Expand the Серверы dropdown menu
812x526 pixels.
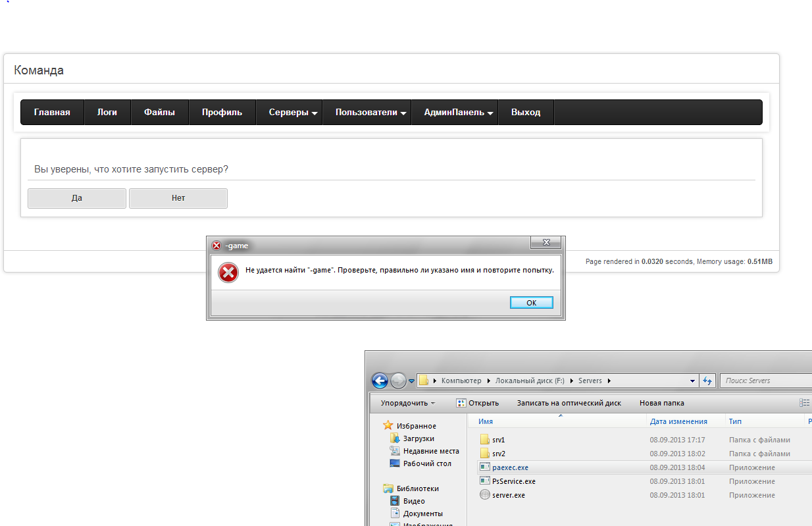293,113
